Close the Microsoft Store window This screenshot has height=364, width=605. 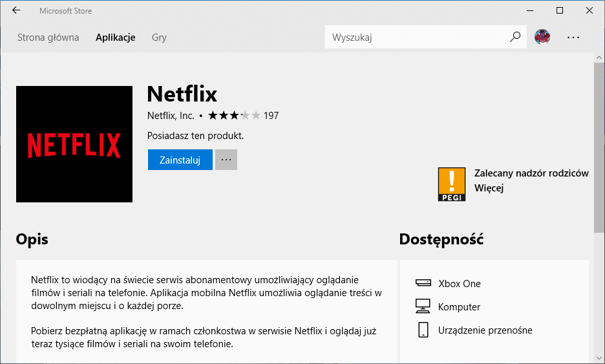coord(589,10)
